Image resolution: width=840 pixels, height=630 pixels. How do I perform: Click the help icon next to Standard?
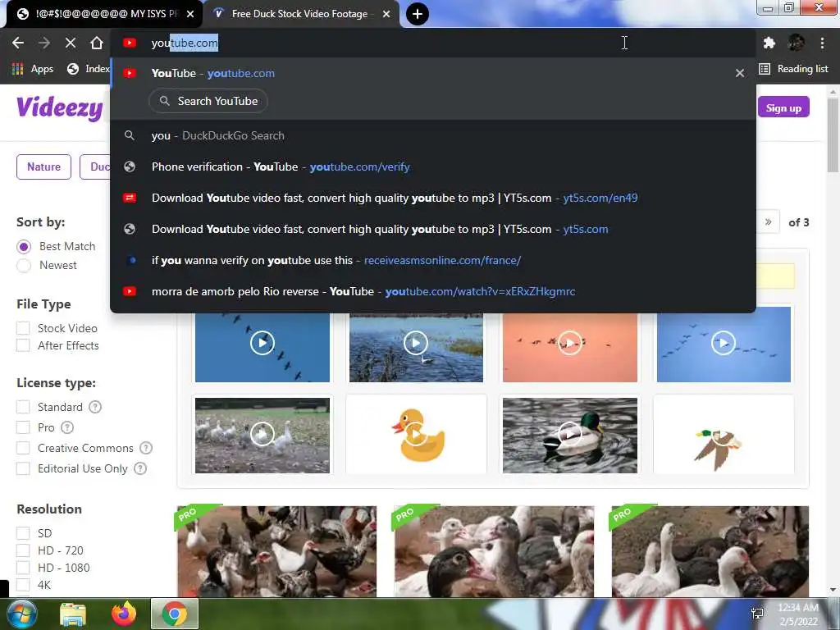[x=95, y=407]
